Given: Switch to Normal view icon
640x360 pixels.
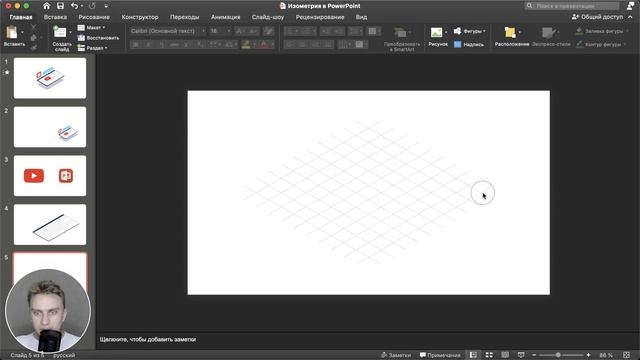Looking at the screenshot, I should [x=473, y=355].
